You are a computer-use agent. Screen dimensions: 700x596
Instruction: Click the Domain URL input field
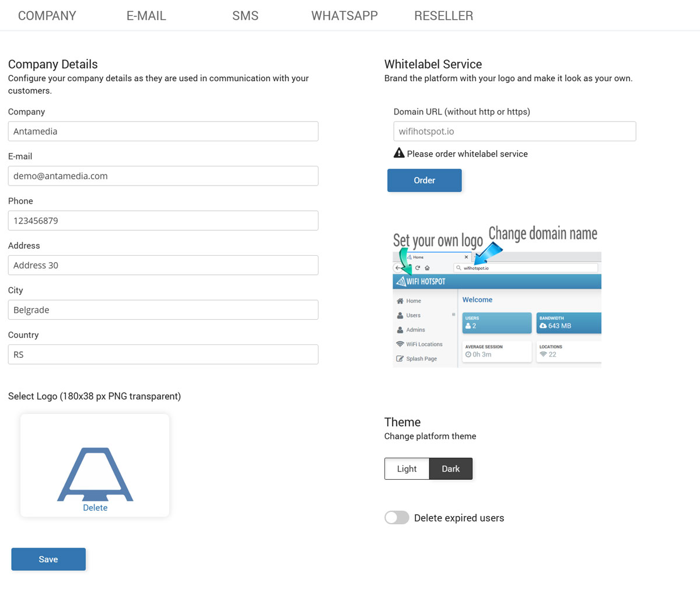514,131
